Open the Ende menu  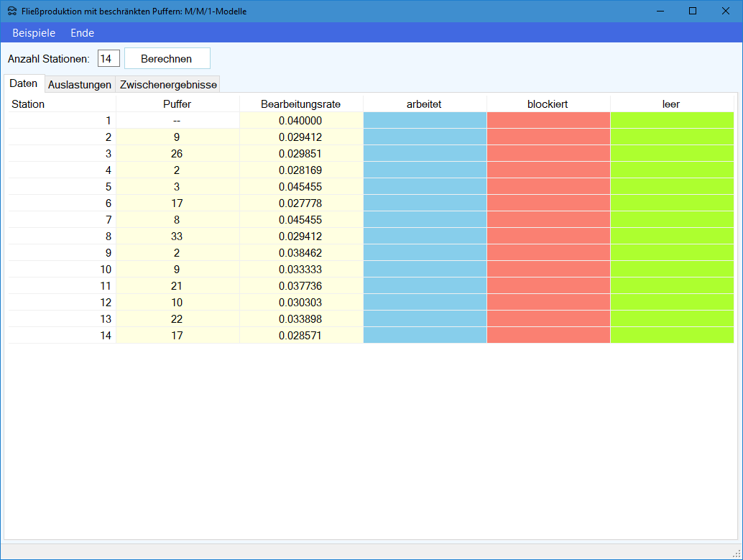click(x=82, y=33)
